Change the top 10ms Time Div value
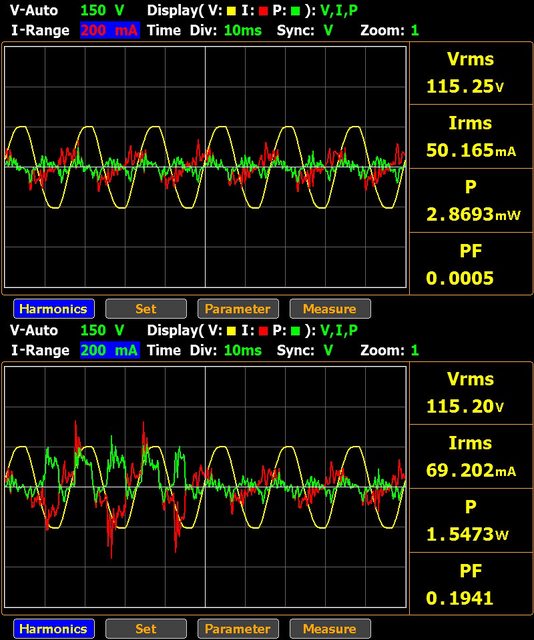Image resolution: width=534 pixels, height=640 pixels. tap(243, 30)
